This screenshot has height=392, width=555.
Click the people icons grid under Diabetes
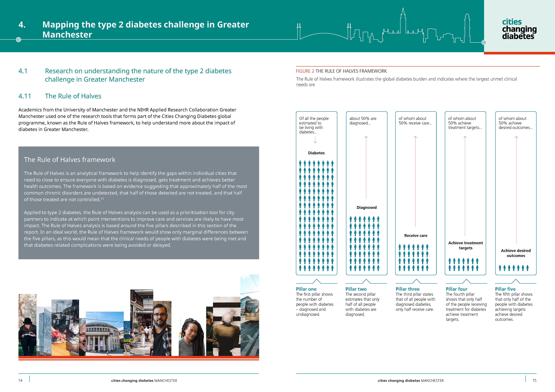316,216
